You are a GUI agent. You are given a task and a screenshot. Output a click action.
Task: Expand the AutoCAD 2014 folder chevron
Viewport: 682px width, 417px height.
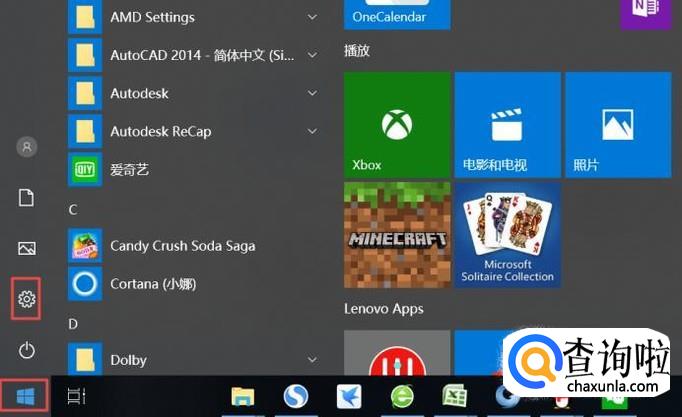[312, 55]
